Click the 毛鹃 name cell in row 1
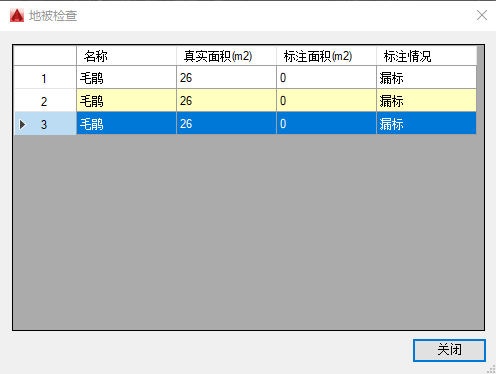Image resolution: width=496 pixels, height=374 pixels. [126, 77]
